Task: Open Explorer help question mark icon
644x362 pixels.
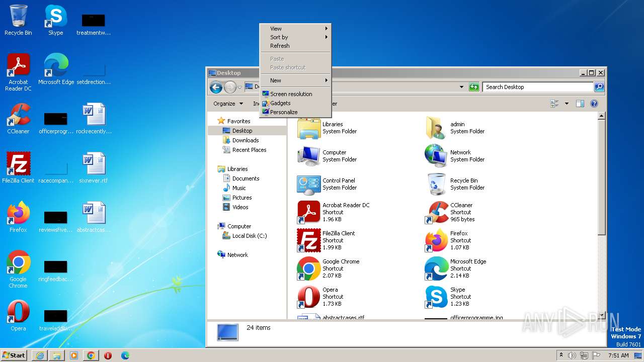Action: 594,104
